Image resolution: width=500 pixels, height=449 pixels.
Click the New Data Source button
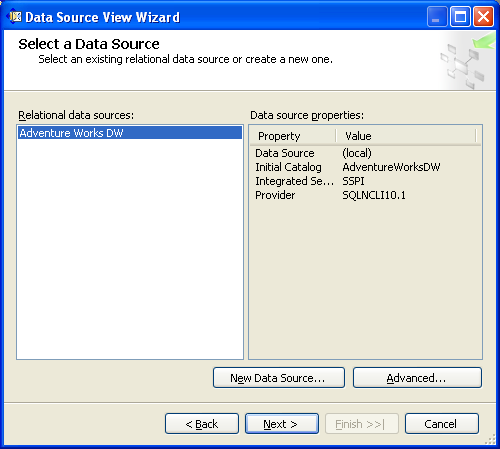click(279, 378)
